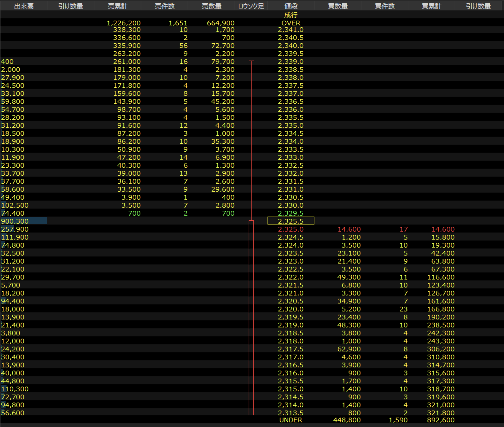The image size is (504, 427).
Task: Click the ロウソク足 column header
Action: [251, 6]
